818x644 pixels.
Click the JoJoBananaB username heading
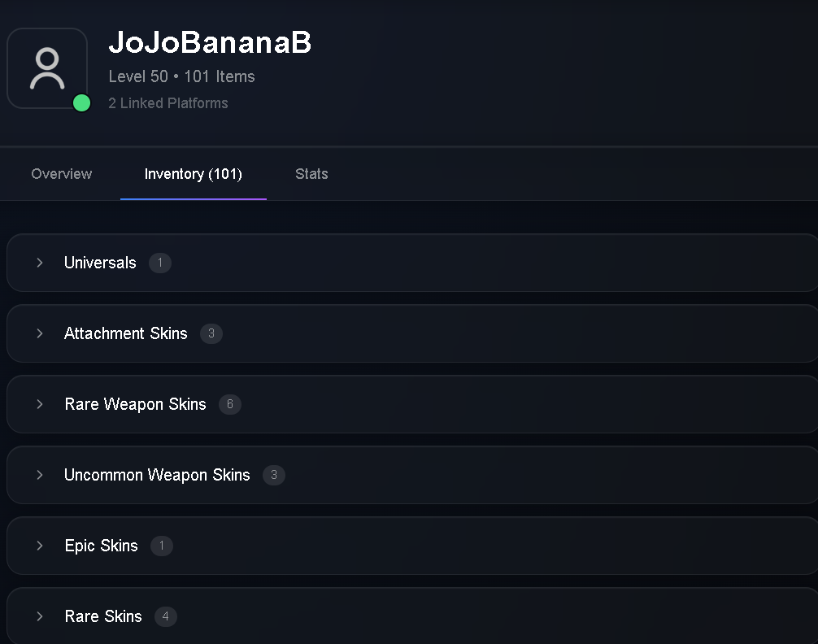pos(210,42)
